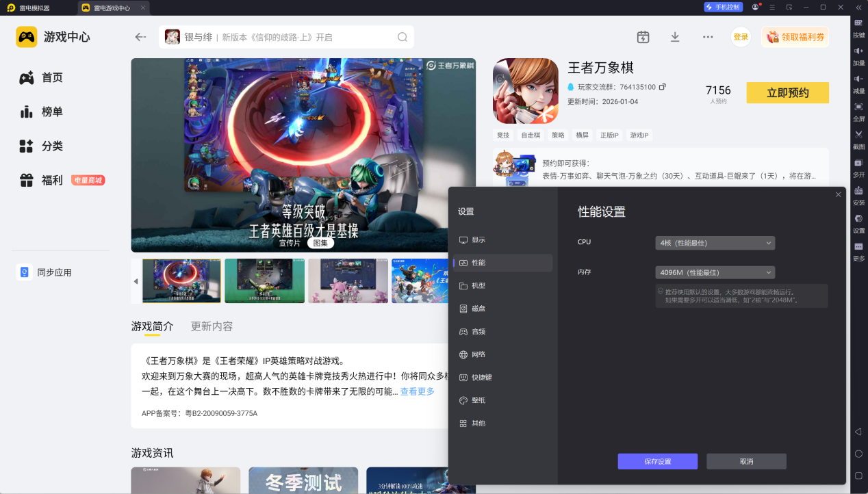This screenshot has height=494, width=868.
Task: Select the third thumbnail with pink bunnies
Action: (x=348, y=281)
